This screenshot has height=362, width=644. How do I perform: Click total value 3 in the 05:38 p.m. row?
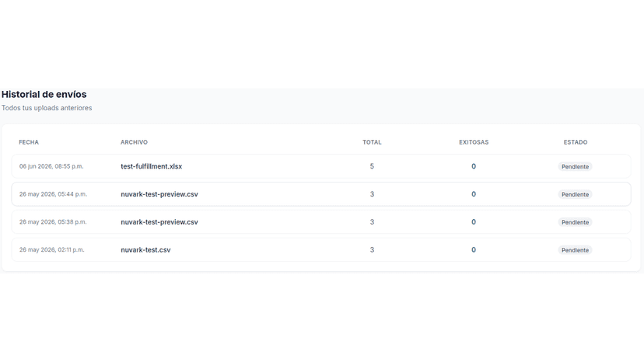[372, 222]
